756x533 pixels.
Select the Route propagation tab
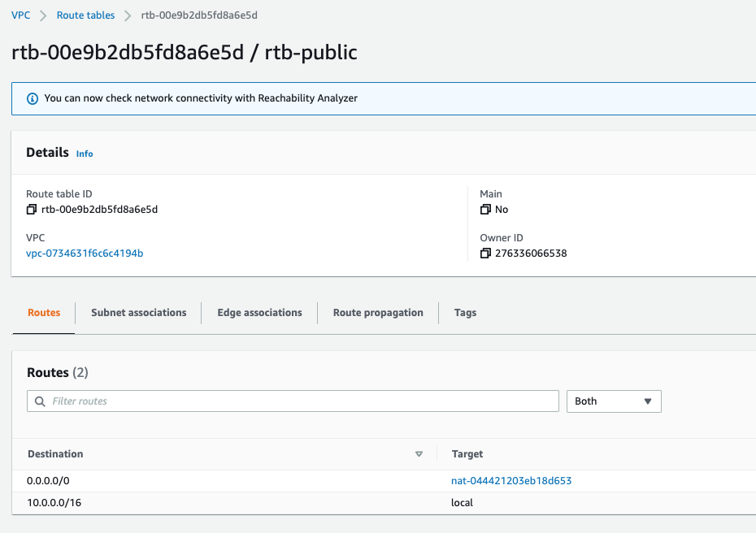[378, 313]
